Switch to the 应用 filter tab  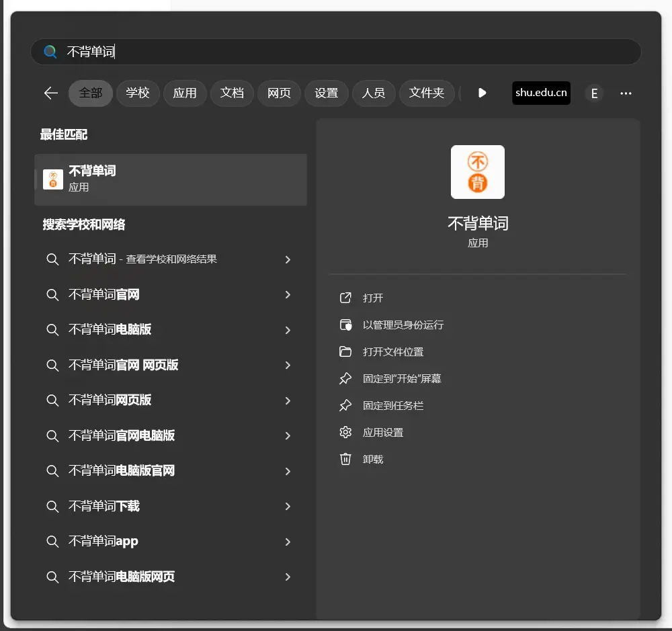185,93
